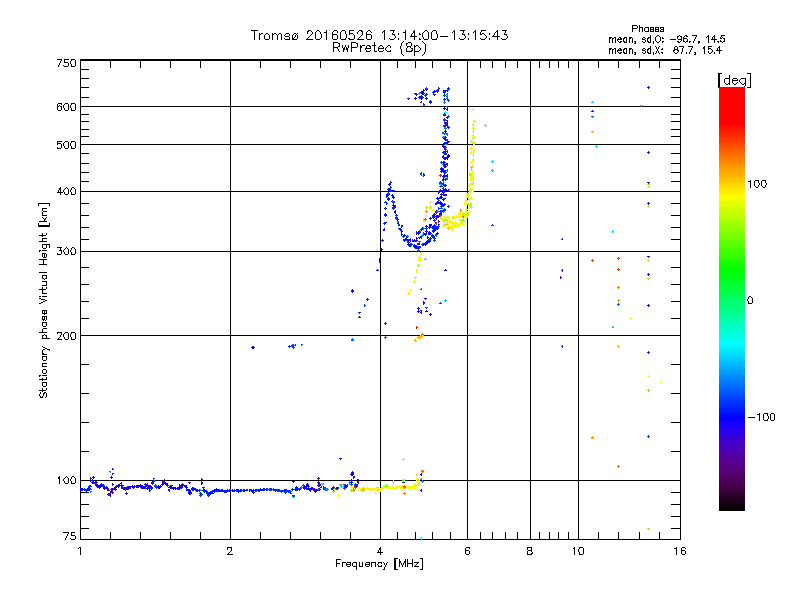Click the 'mean, sd,O: -96.7, 14.5' line

coord(666,39)
